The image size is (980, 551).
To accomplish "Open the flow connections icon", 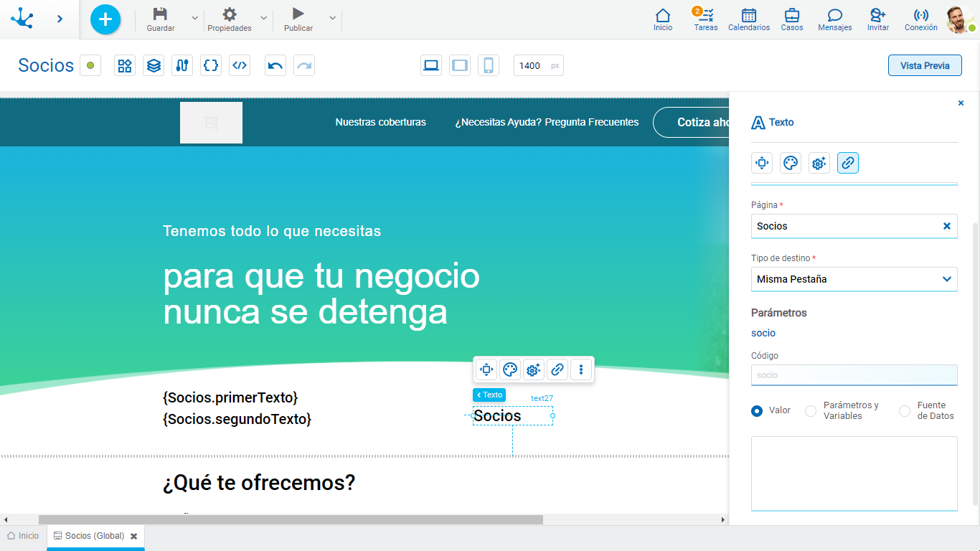I will tap(182, 65).
